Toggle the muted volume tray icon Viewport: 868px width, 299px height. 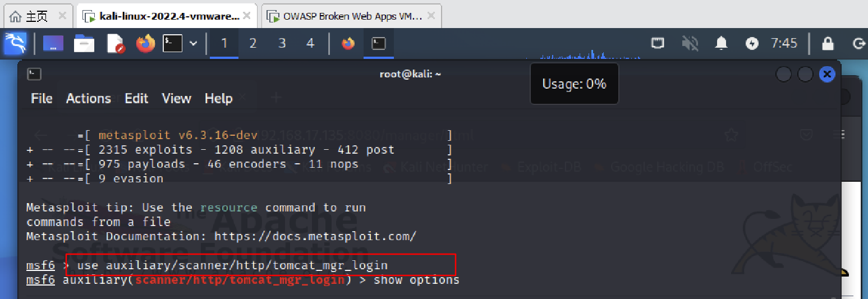(690, 43)
